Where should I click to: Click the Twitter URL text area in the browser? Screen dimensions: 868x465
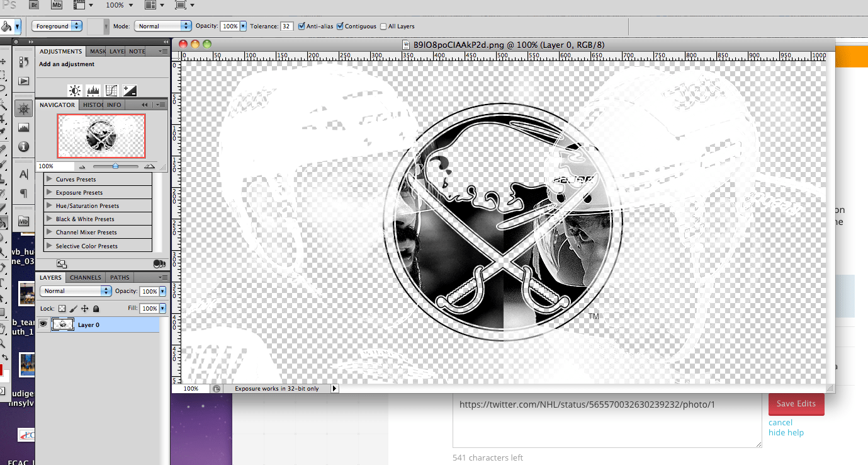click(x=607, y=420)
